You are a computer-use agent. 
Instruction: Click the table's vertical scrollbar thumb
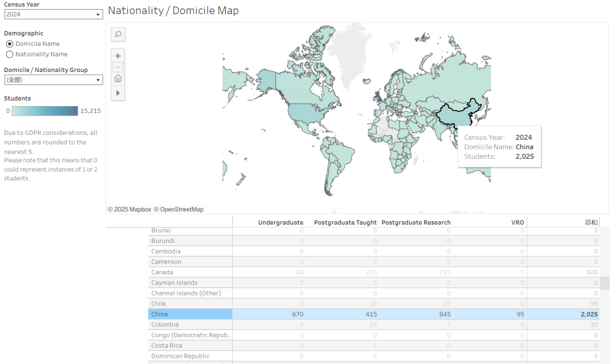pos(606,283)
